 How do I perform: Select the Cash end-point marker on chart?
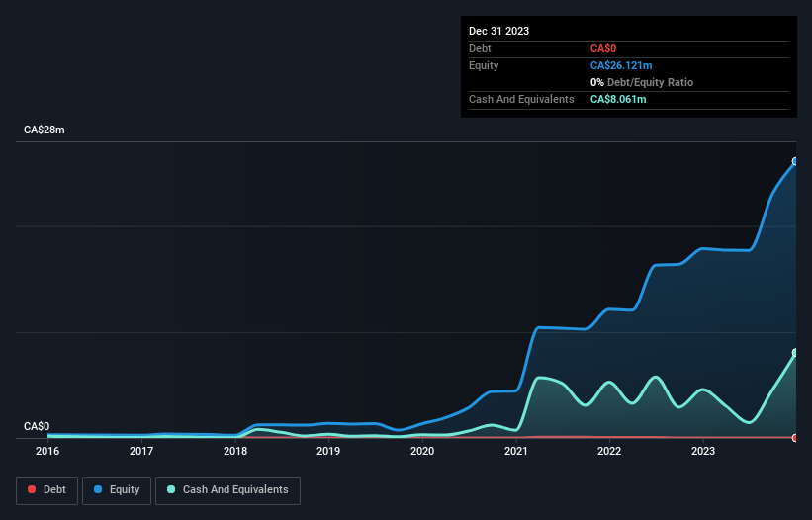tap(795, 353)
